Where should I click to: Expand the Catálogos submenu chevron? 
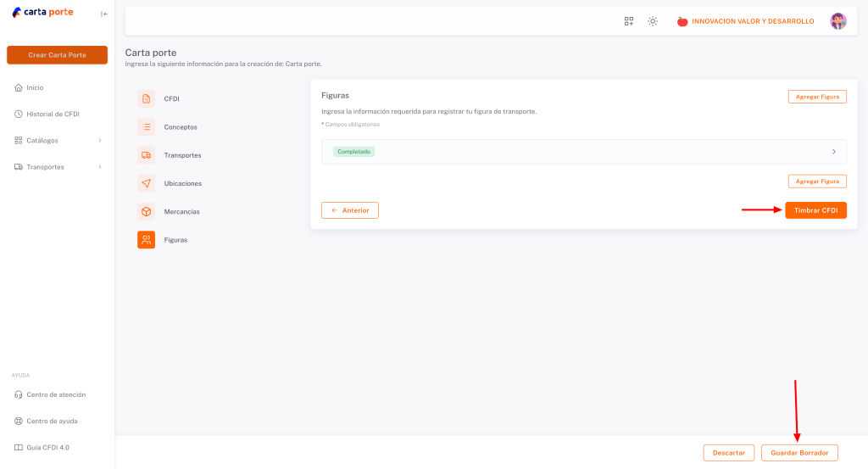pyautogui.click(x=100, y=141)
